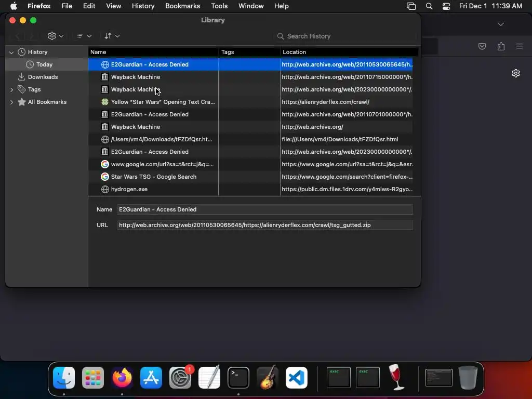This screenshot has width=532, height=399.
Task: Open the File menu
Action: (67, 6)
